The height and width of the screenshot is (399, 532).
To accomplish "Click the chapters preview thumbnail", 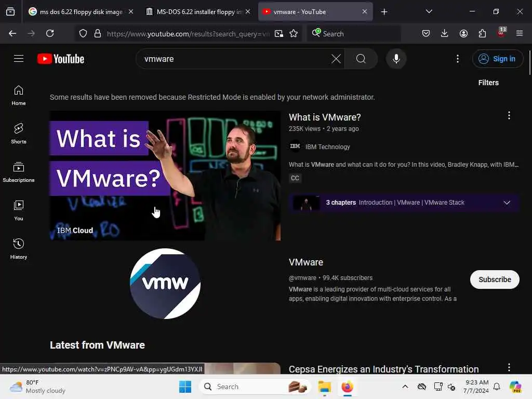I will coord(306,203).
